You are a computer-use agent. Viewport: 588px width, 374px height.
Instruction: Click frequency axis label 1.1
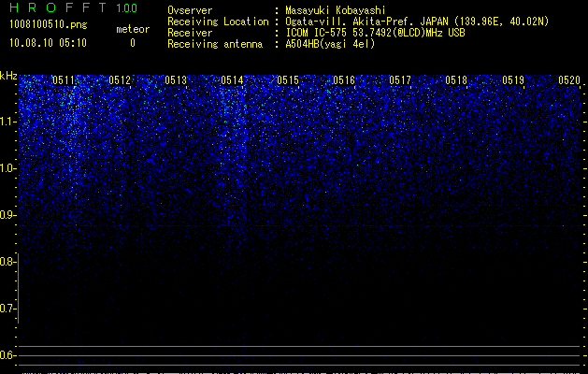pos(7,122)
